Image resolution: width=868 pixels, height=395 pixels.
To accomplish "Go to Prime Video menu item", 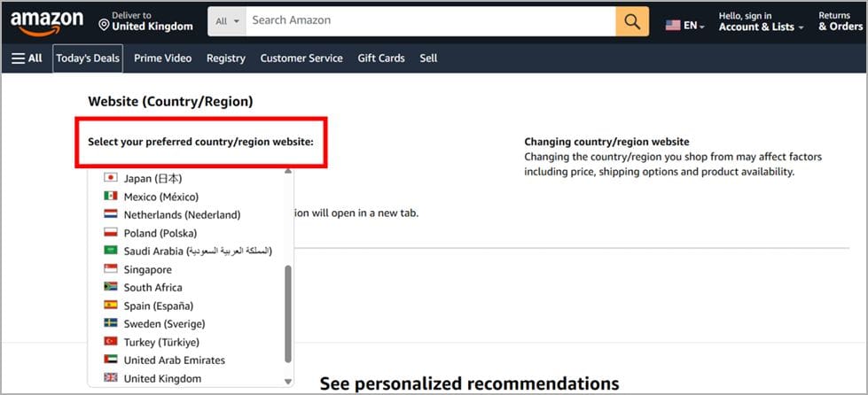I will click(162, 58).
